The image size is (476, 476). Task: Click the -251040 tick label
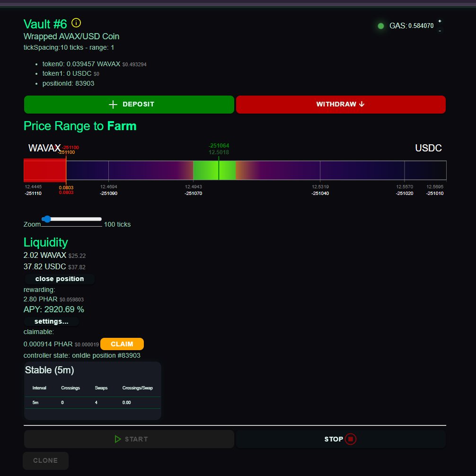click(320, 194)
